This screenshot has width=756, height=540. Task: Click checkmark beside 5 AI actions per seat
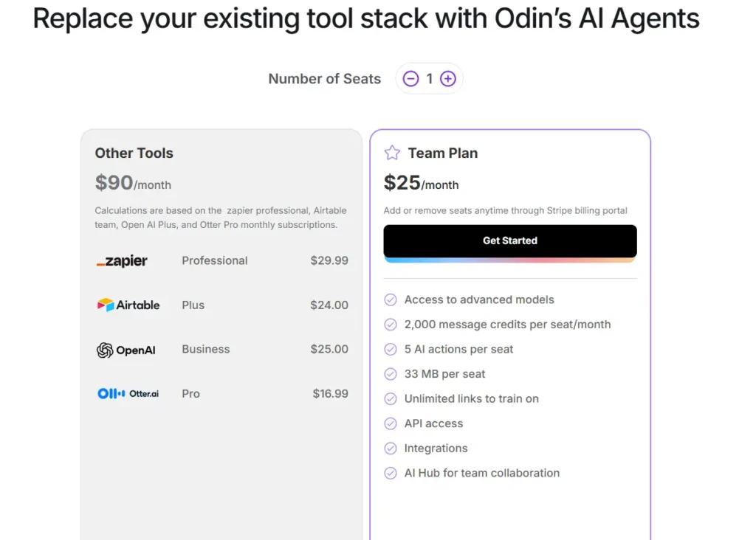click(x=391, y=349)
